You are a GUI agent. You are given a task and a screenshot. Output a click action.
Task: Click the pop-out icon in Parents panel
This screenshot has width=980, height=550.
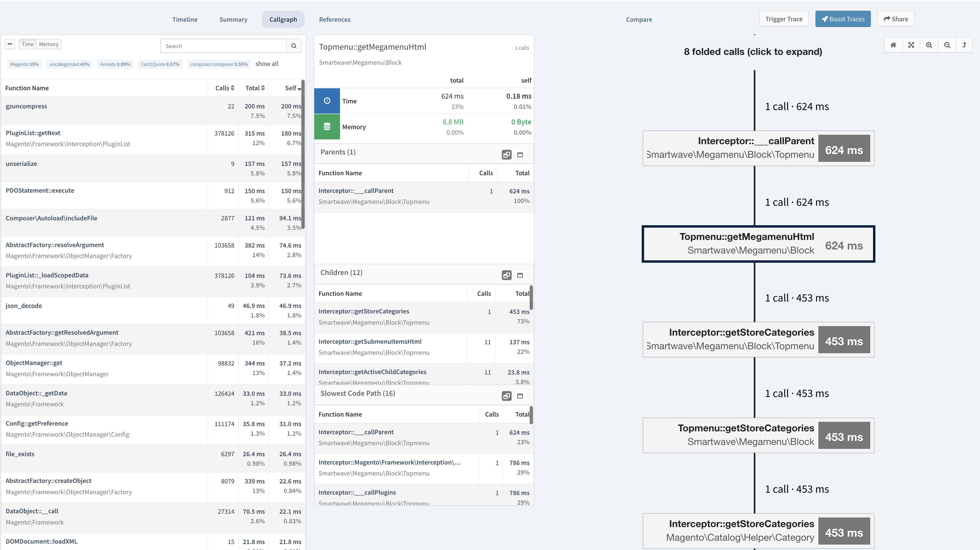click(x=507, y=155)
